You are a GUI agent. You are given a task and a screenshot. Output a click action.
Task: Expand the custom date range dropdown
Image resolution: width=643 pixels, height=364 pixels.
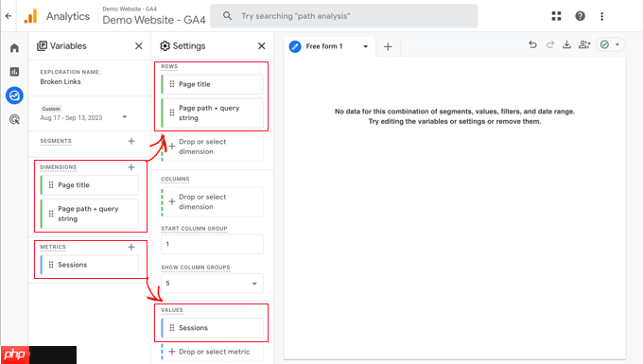pos(124,117)
